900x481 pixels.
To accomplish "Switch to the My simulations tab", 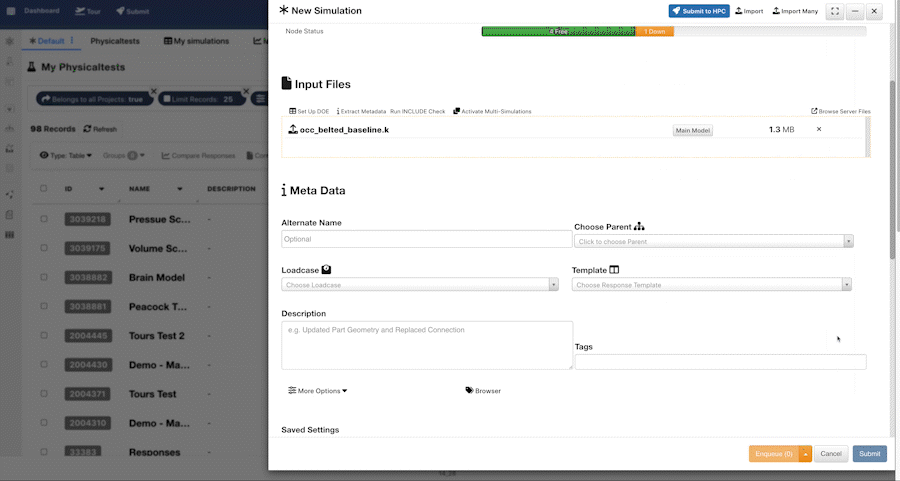I will click(x=196, y=41).
